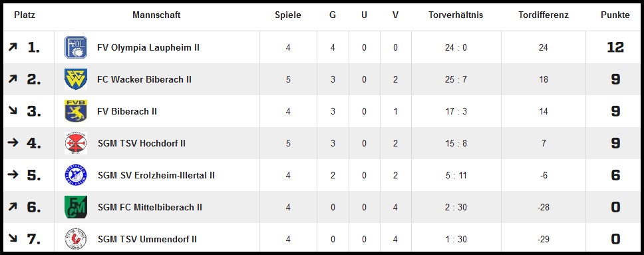Screen dimensions: 644x255
Task: Open team page FV Olympia Laupheim II
Action: click(148, 47)
